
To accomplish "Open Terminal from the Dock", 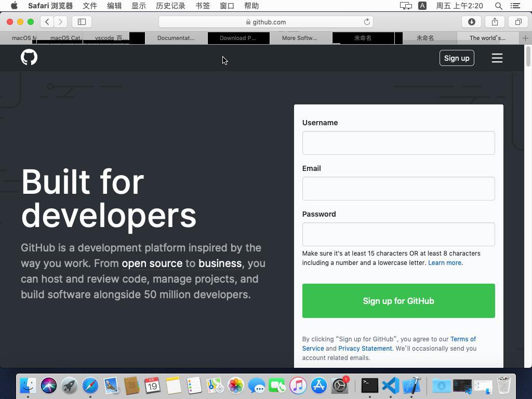I will click(369, 386).
